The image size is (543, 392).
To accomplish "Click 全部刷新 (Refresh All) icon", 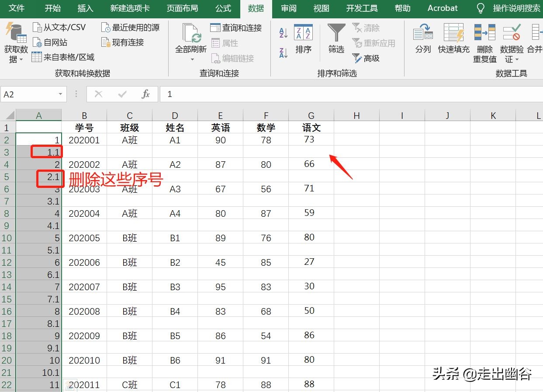I will pos(191,33).
